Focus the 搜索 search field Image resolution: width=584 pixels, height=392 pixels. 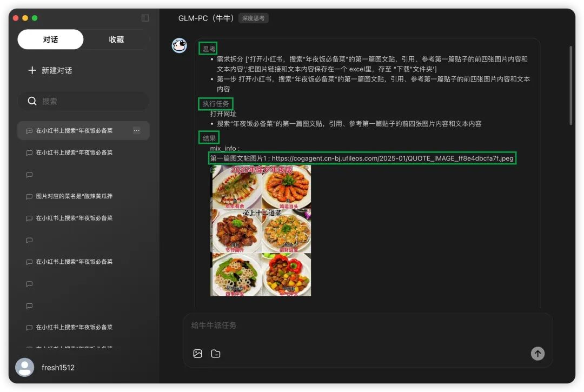pos(83,101)
